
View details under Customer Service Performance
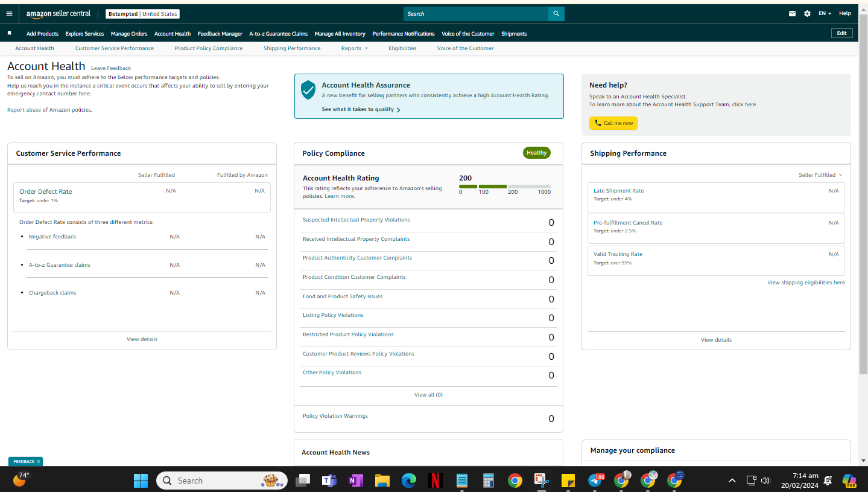click(x=142, y=339)
